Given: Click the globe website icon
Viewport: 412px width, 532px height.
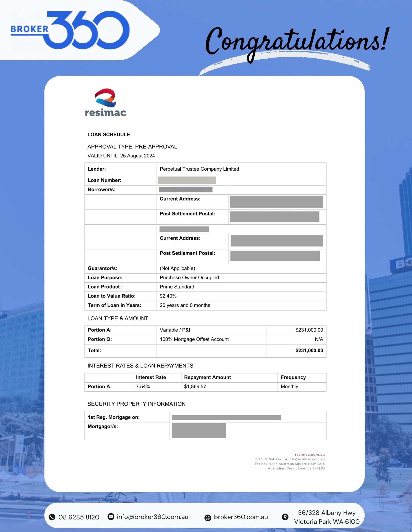Looking at the screenshot, I should point(208,518).
